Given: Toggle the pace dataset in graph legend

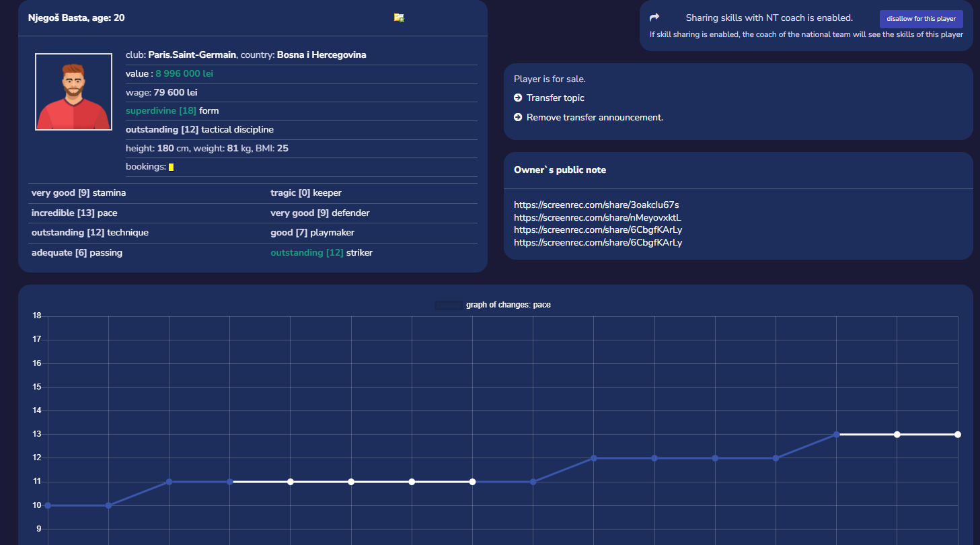Looking at the screenshot, I should (449, 305).
